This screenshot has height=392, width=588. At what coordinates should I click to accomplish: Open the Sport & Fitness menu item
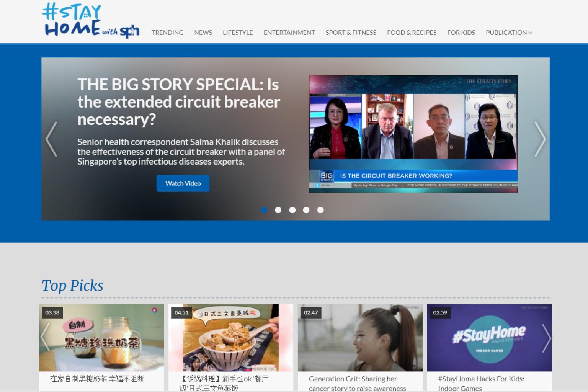pos(351,33)
